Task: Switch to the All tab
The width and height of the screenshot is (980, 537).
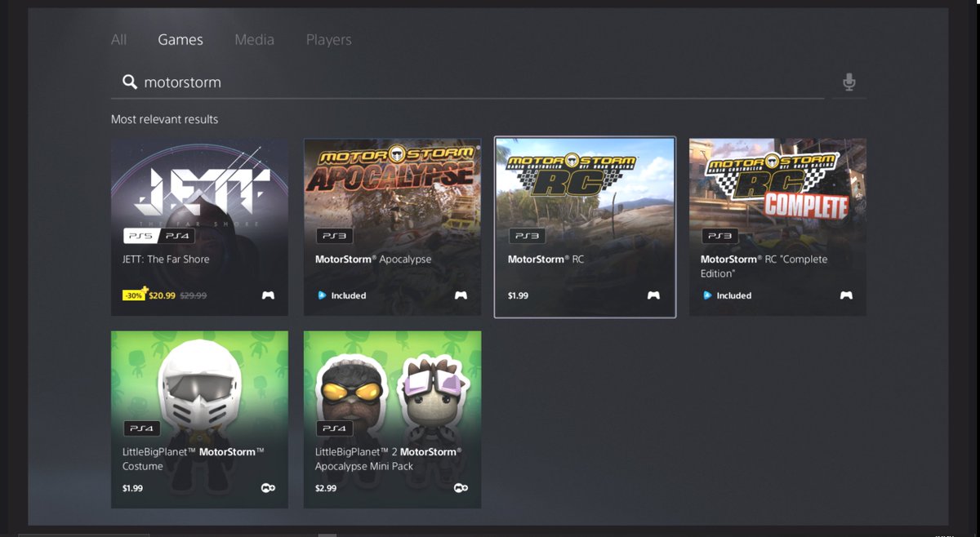Action: (x=118, y=39)
